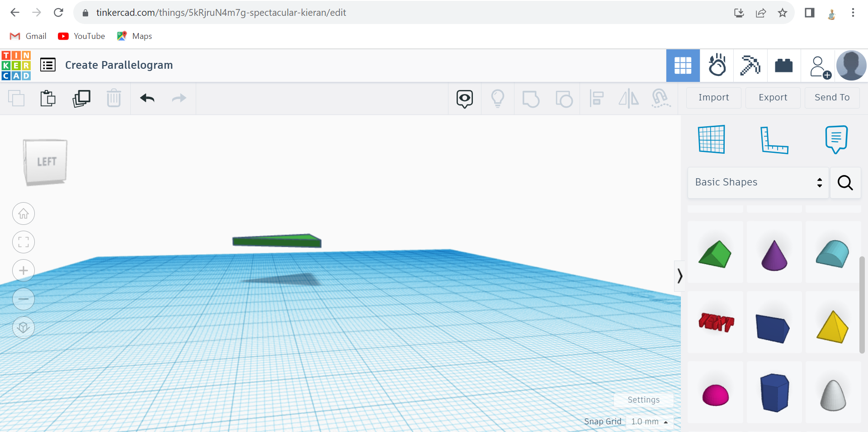
Task: Click the Paste tool icon
Action: 48,98
